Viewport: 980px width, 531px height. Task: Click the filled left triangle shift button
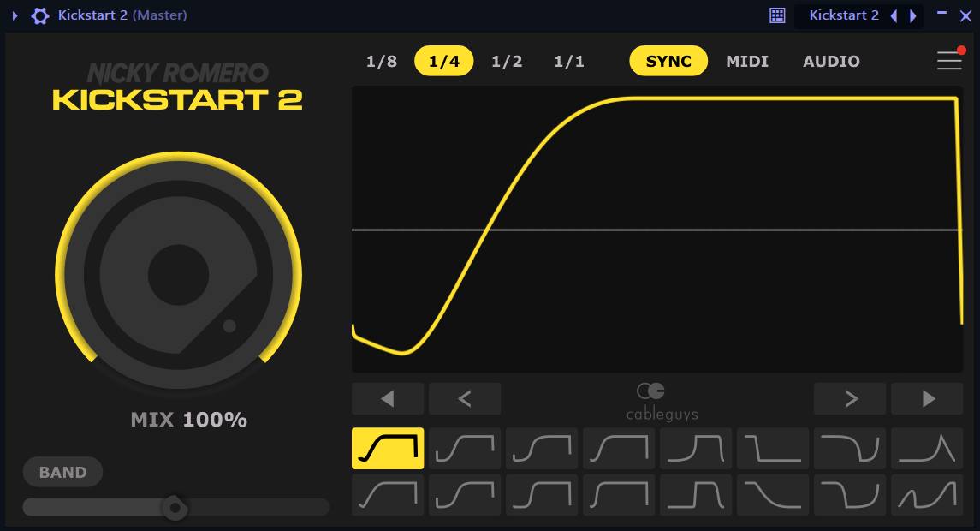[x=388, y=398]
